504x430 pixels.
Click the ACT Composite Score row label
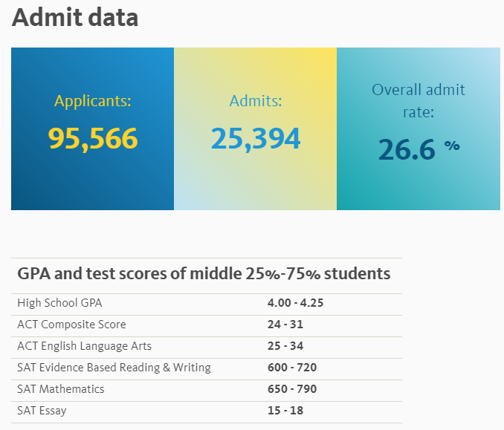(71, 325)
